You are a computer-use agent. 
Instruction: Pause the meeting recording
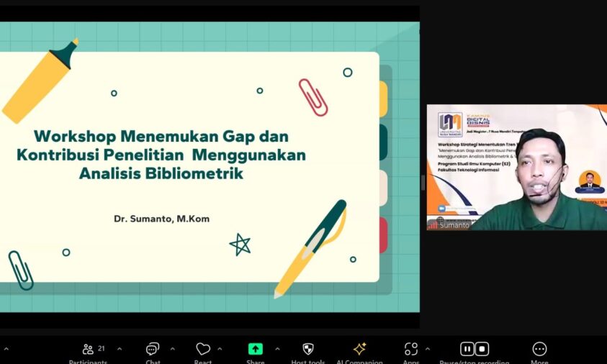click(x=467, y=349)
